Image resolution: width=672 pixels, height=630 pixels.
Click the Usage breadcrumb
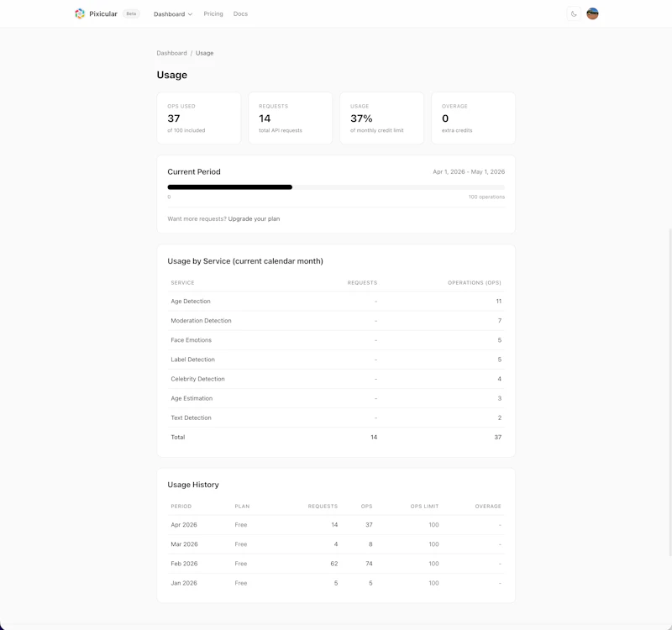pos(204,53)
